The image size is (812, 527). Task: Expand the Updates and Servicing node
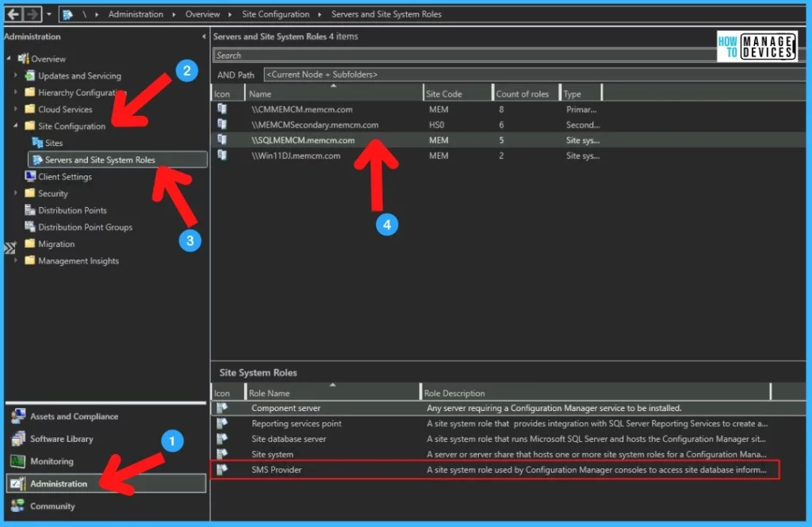click(16, 75)
